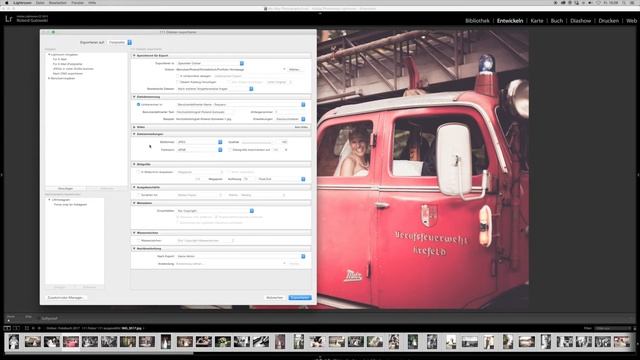
Task: Open rename template 'Benutzerdefinierter Name' dropdown
Action: pos(241,104)
